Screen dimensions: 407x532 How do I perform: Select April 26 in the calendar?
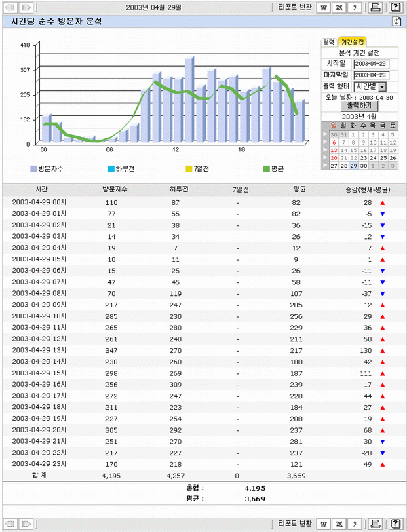tap(393, 157)
